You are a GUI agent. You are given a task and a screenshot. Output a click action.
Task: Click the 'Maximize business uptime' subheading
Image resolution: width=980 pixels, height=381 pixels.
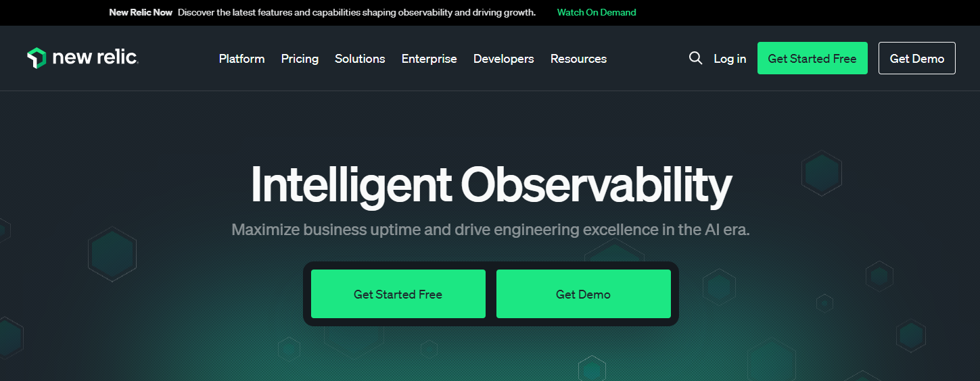click(490, 230)
